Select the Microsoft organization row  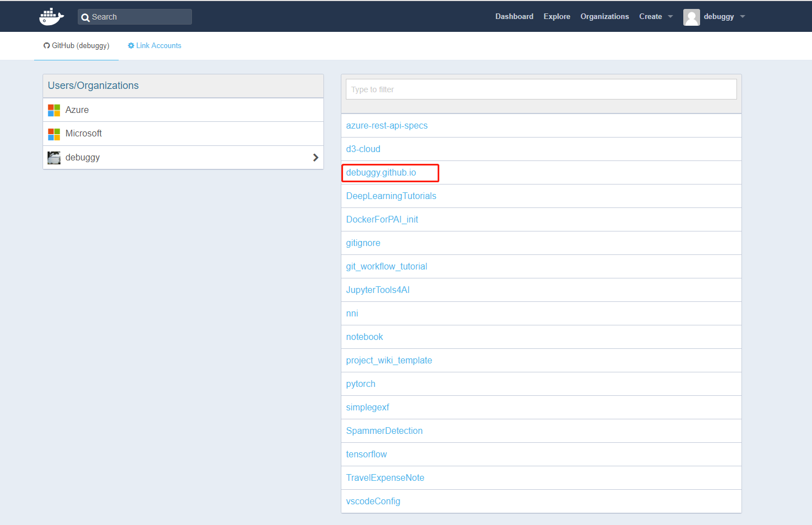[x=184, y=134]
